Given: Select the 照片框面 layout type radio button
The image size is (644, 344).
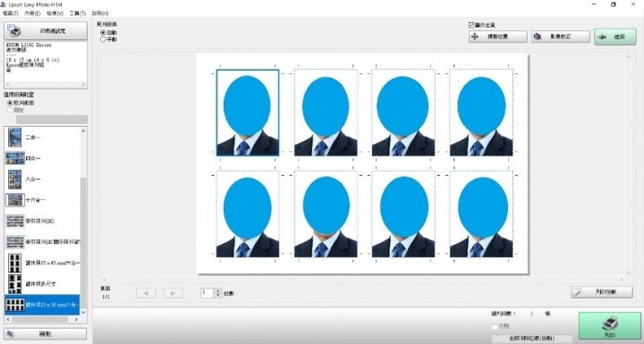Looking at the screenshot, I should pos(10,103).
